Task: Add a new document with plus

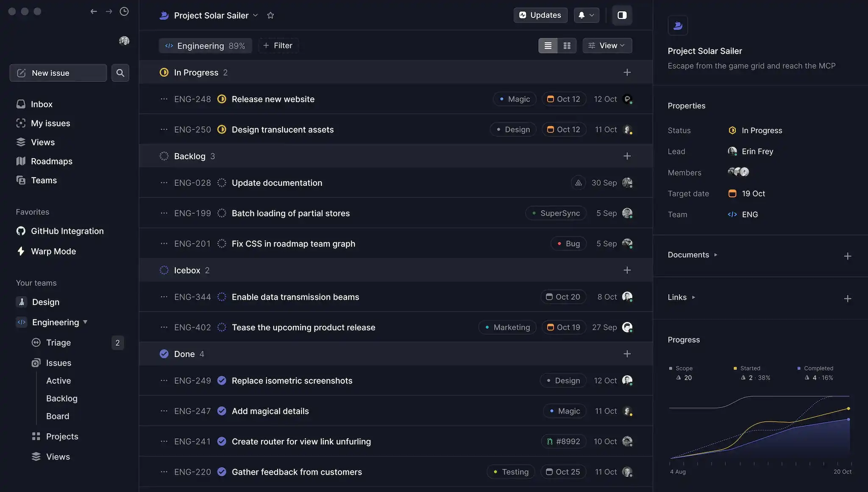Action: 848,256
